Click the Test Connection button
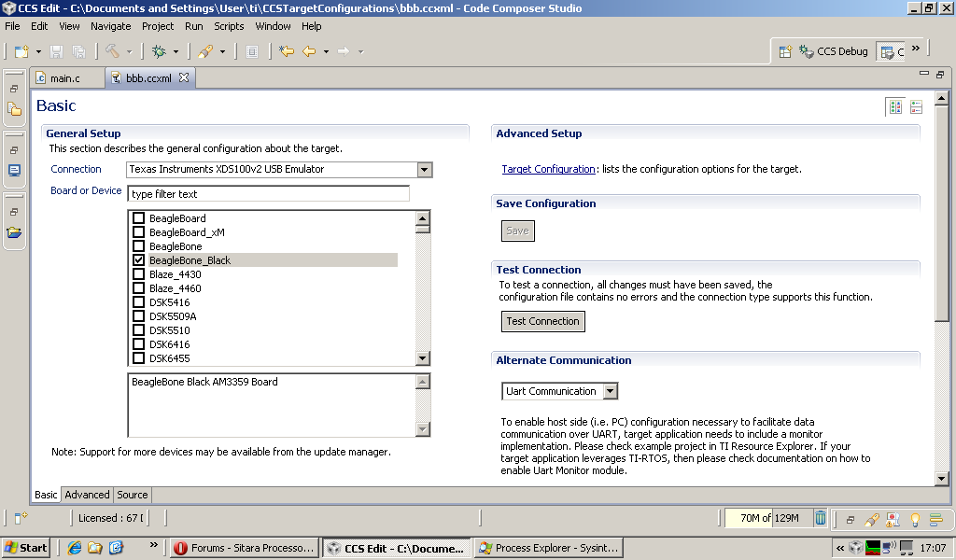This screenshot has width=956, height=560. tap(542, 321)
